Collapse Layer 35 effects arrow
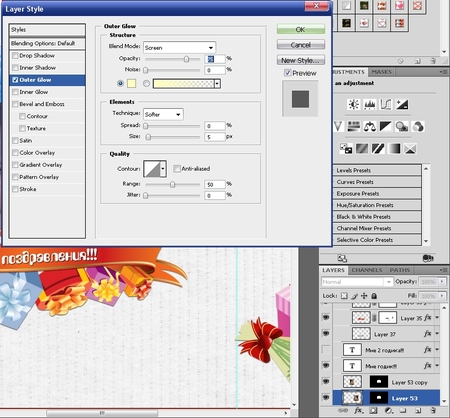 tap(437, 318)
